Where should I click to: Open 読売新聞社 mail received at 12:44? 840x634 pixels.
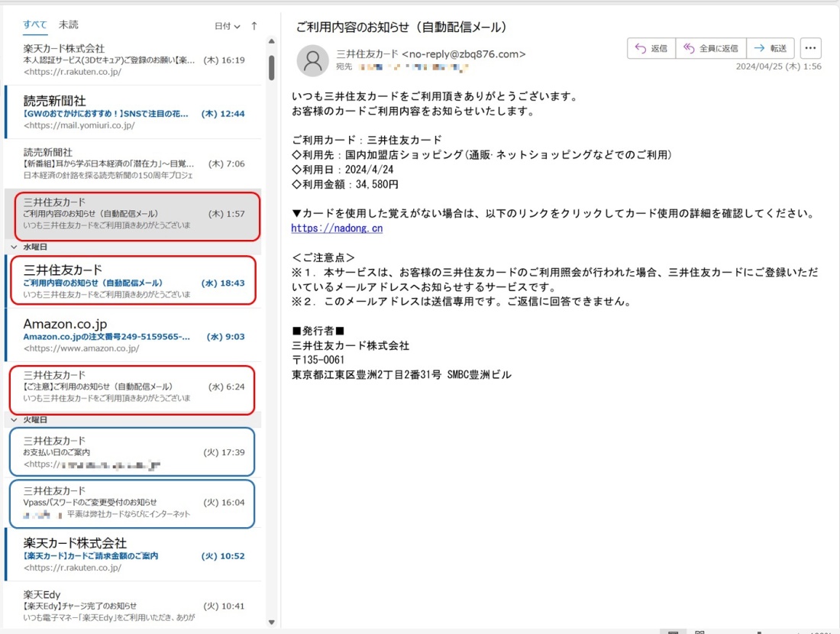coord(133,112)
